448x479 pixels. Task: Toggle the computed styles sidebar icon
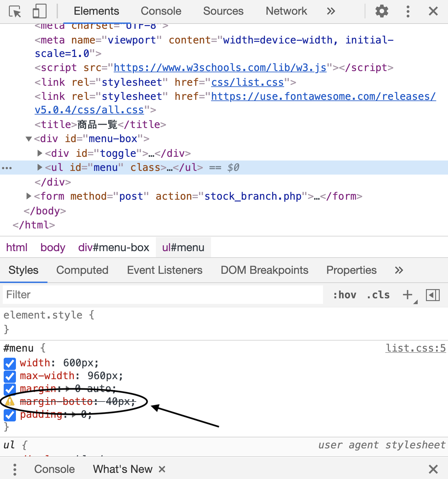pyautogui.click(x=433, y=295)
